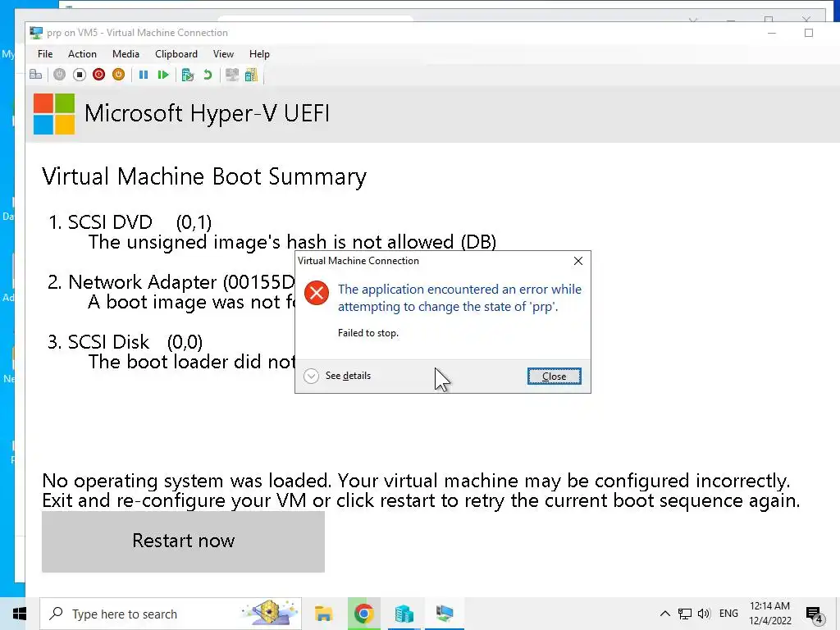Click the Share/settings toolbar icon at far right
This screenshot has height=630, width=840.
[x=251, y=75]
